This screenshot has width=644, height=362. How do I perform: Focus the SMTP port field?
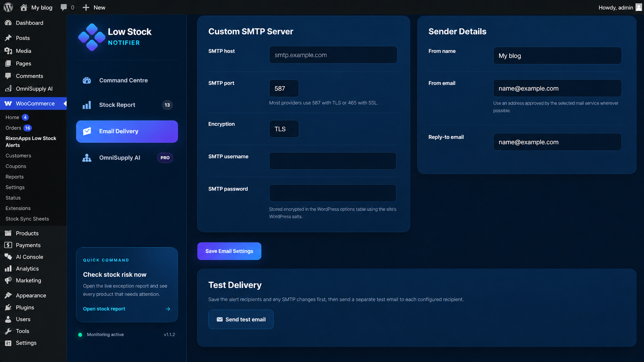[284, 88]
